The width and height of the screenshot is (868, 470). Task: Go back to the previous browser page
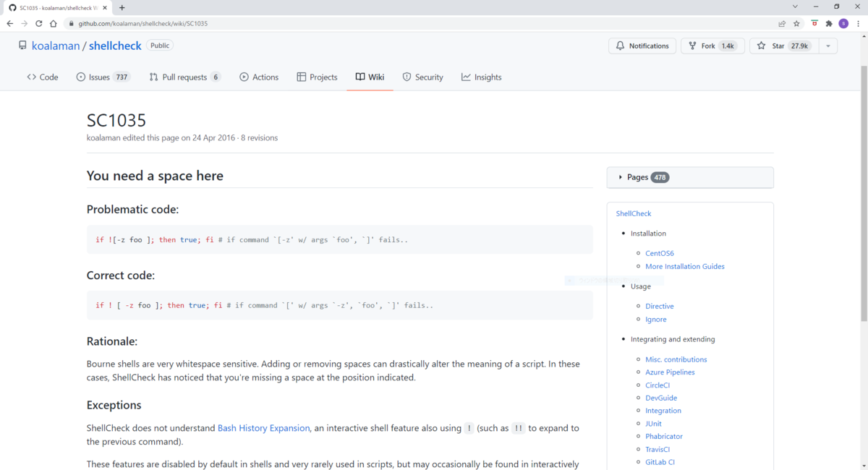(x=9, y=23)
